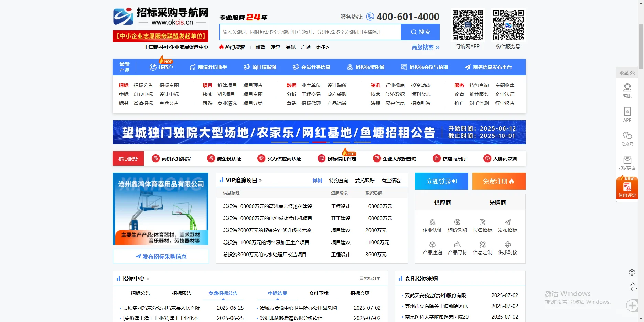Image resolution: width=644 pixels, height=322 pixels.
Task: Click the 项目情报通 megaphone icon
Action: 246,67
